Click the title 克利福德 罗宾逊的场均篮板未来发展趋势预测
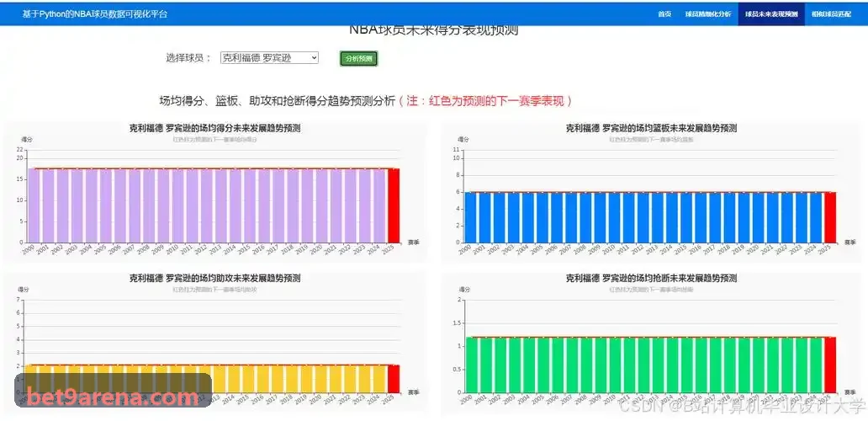This screenshot has height=421, width=868. pyautogui.click(x=651, y=128)
